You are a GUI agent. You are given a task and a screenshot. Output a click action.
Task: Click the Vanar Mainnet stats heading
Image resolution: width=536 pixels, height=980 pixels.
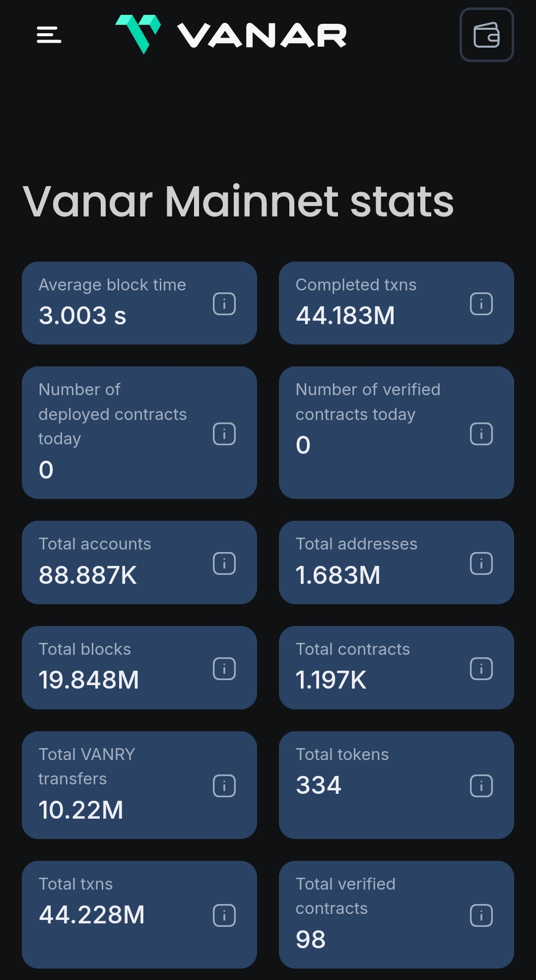238,202
